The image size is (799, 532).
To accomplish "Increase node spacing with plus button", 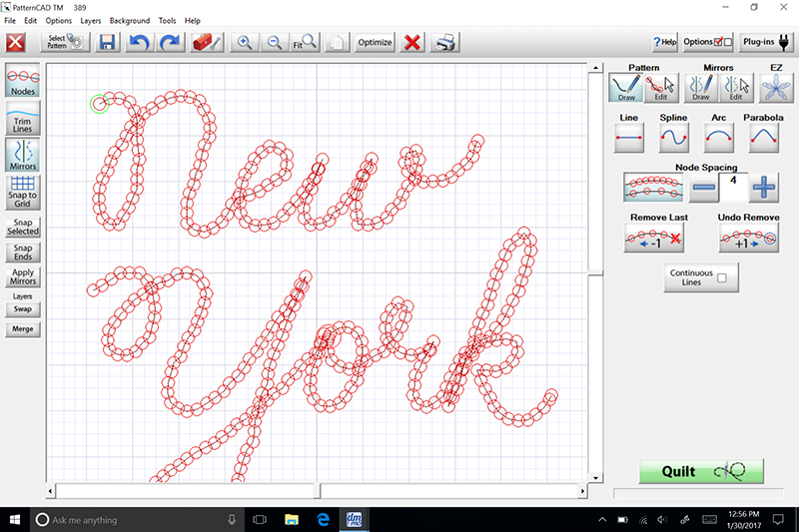I will pyautogui.click(x=764, y=186).
